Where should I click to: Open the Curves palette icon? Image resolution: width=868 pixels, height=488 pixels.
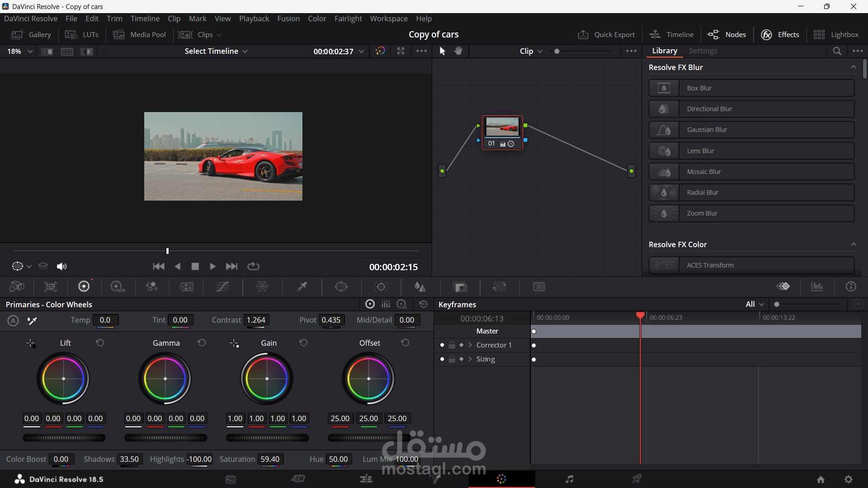[x=222, y=286]
